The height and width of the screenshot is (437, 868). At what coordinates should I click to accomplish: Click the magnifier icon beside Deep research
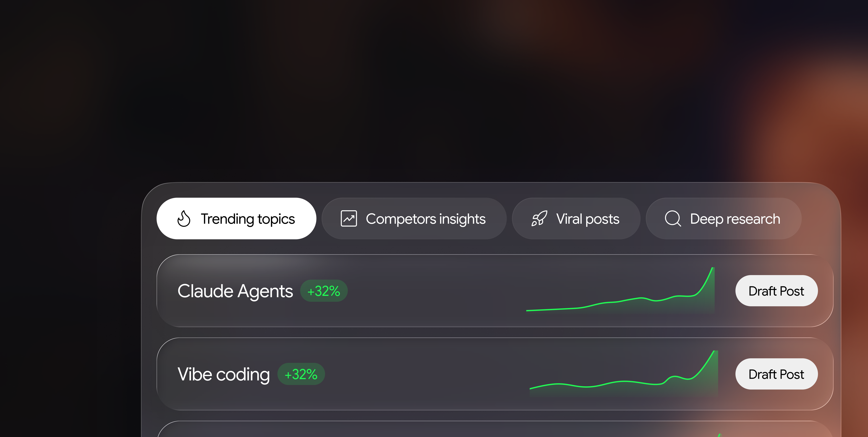(x=673, y=218)
